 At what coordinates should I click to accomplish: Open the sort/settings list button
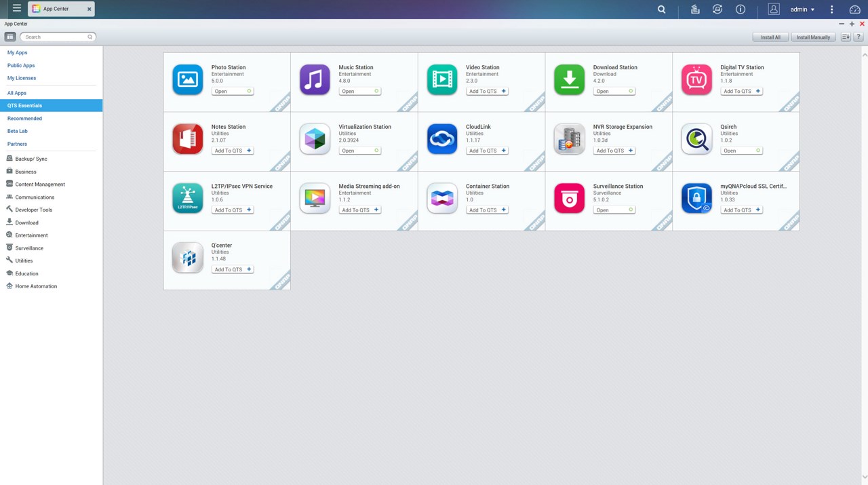point(846,37)
